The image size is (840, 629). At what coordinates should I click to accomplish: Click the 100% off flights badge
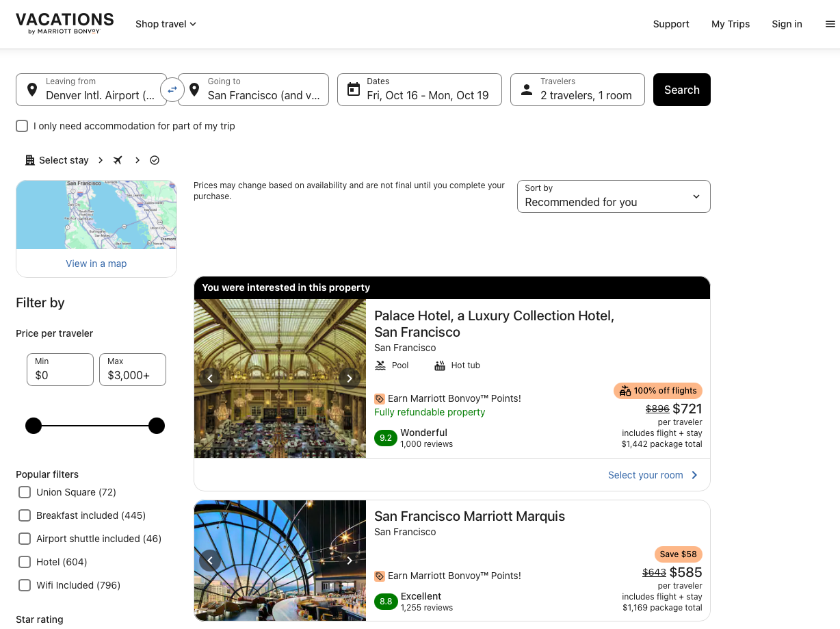point(658,391)
